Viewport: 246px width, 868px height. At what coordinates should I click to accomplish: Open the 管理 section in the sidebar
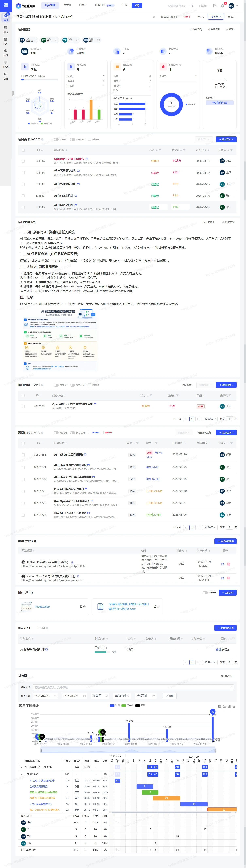pyautogui.click(x=6, y=76)
